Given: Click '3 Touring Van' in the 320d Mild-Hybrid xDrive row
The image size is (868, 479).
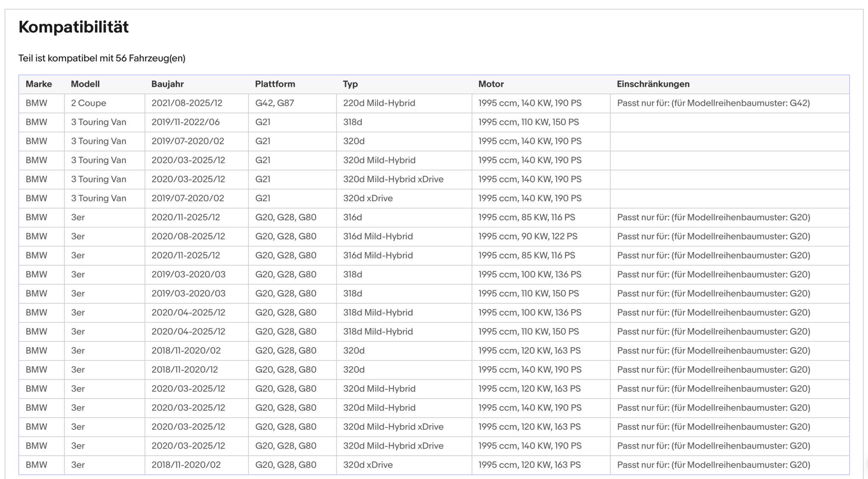Looking at the screenshot, I should 99,179.
